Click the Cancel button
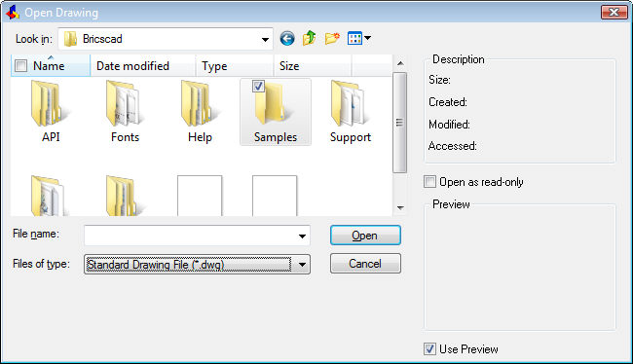 (x=365, y=264)
